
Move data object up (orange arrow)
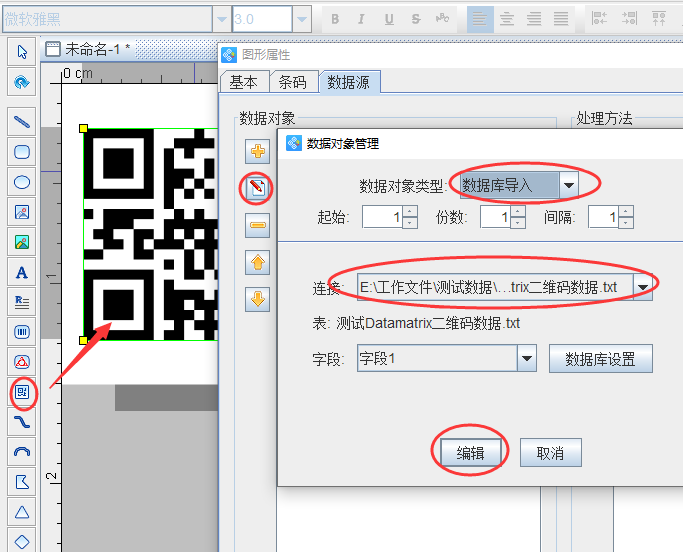click(257, 262)
